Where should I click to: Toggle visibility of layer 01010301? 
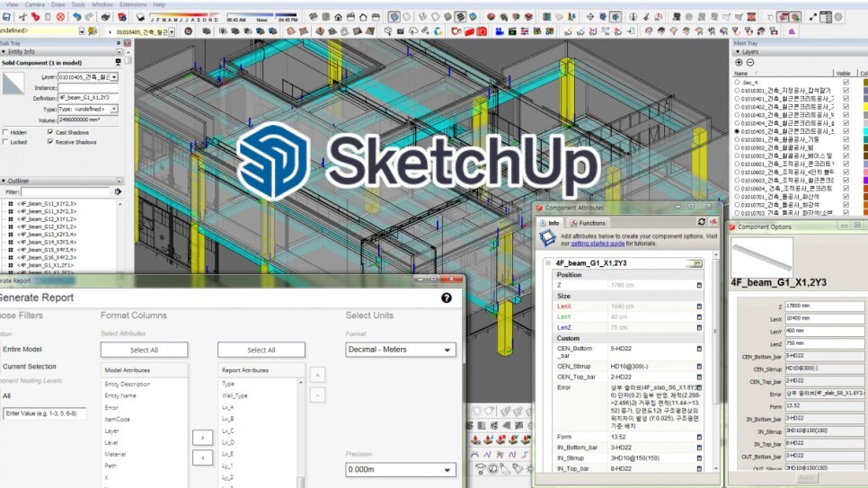coord(846,90)
